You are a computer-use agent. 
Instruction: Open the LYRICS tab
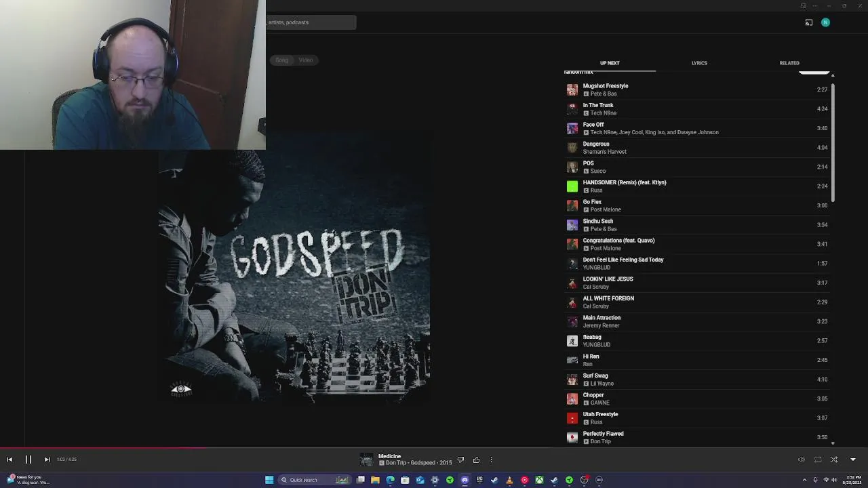[699, 63]
